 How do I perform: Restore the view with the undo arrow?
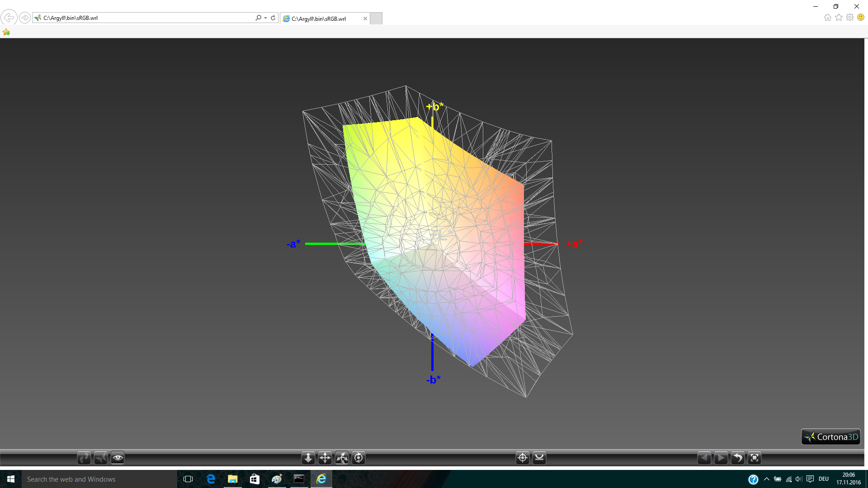(737, 458)
